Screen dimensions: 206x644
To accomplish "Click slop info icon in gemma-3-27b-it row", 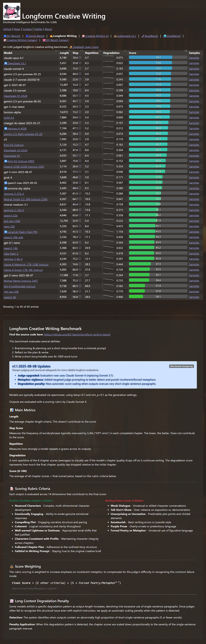I will coord(80,194).
